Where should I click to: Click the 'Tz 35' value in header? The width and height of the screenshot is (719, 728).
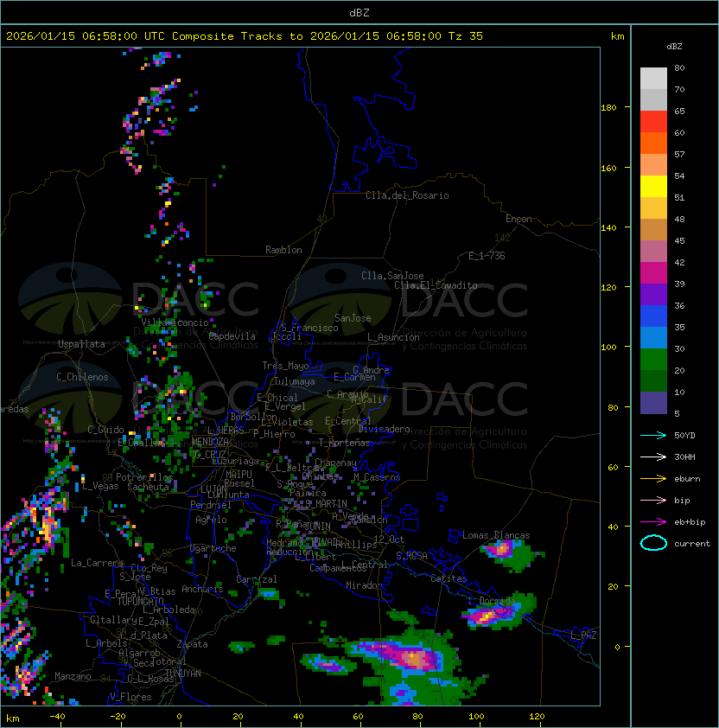(x=466, y=36)
